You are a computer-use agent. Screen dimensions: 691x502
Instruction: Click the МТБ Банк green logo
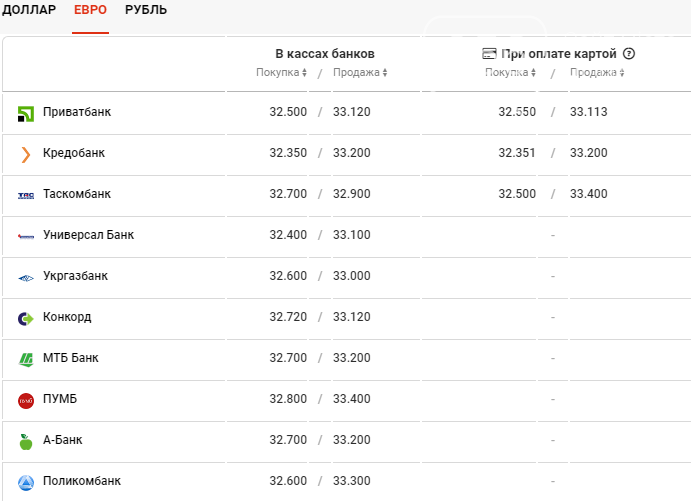tap(26, 360)
